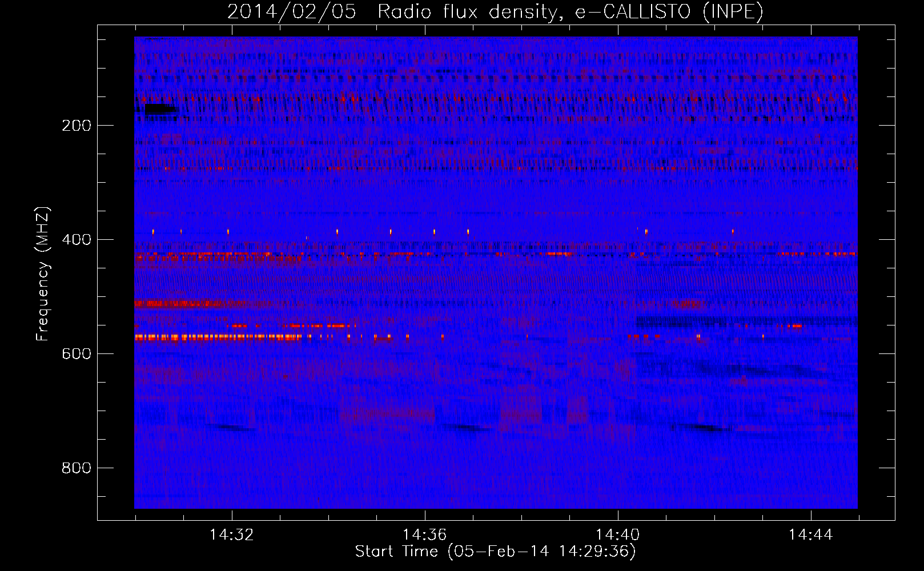This screenshot has width=924, height=571.
Task: Click the "Start Time (05-Feb-14 14:29:36)" label
Action: (x=495, y=552)
